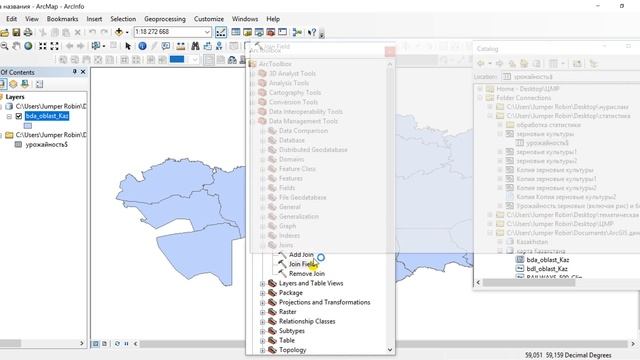Image resolution: width=640 pixels, height=360 pixels.
Task: Close the Table Of Contents panel
Action: pos(83,72)
